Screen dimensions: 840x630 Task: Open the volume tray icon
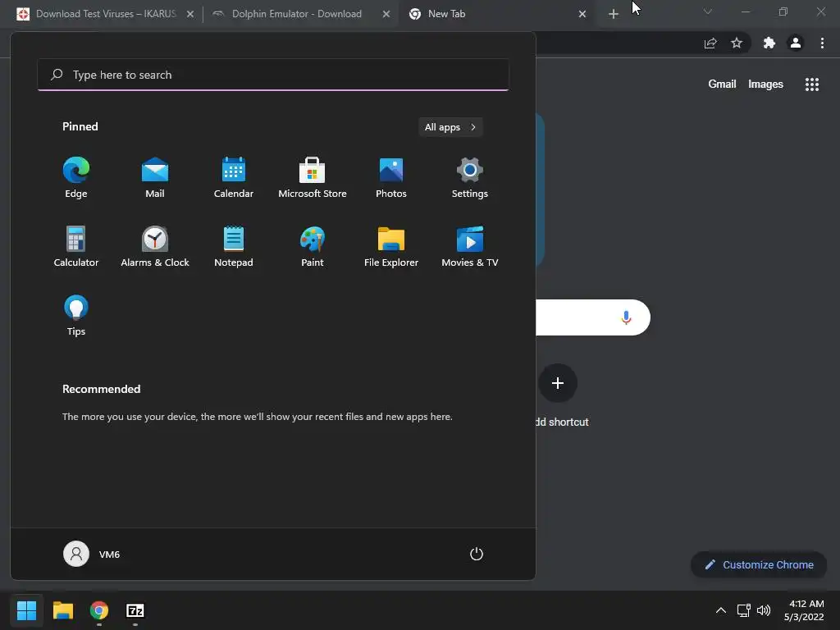[x=764, y=610]
